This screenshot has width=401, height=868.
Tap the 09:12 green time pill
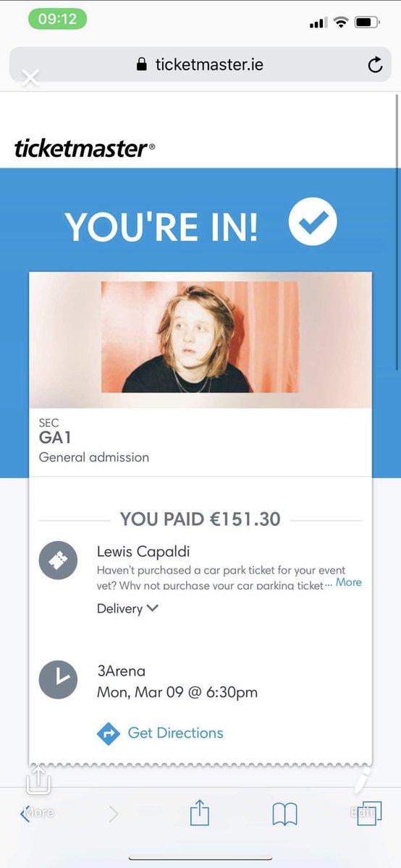pyautogui.click(x=57, y=19)
